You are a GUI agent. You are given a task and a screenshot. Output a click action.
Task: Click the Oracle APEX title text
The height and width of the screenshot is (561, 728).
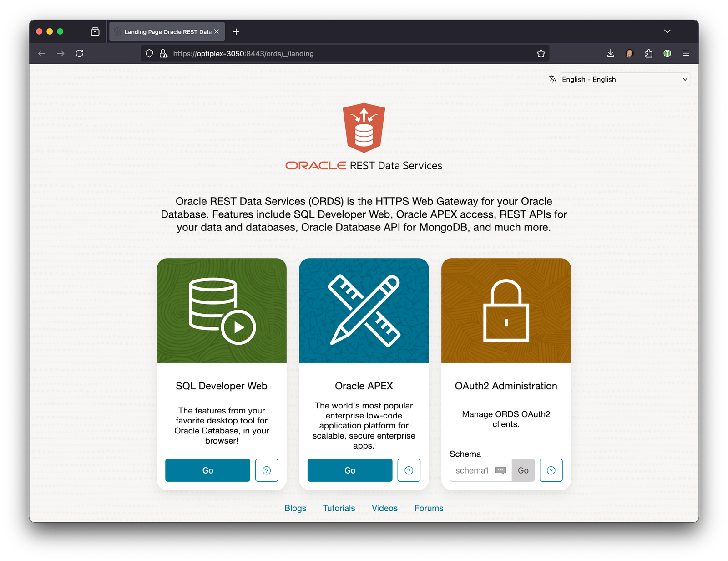click(x=364, y=386)
